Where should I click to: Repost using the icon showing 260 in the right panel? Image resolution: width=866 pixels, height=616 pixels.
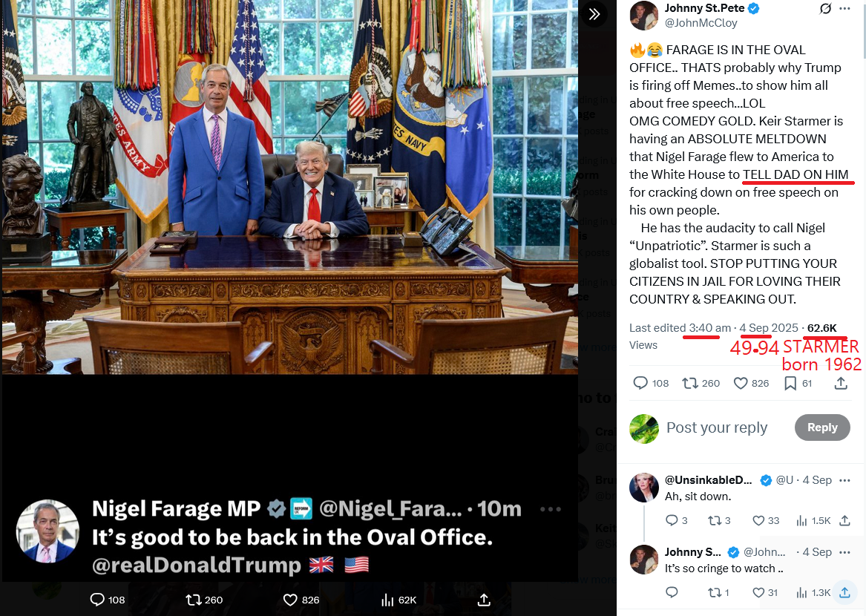(701, 383)
